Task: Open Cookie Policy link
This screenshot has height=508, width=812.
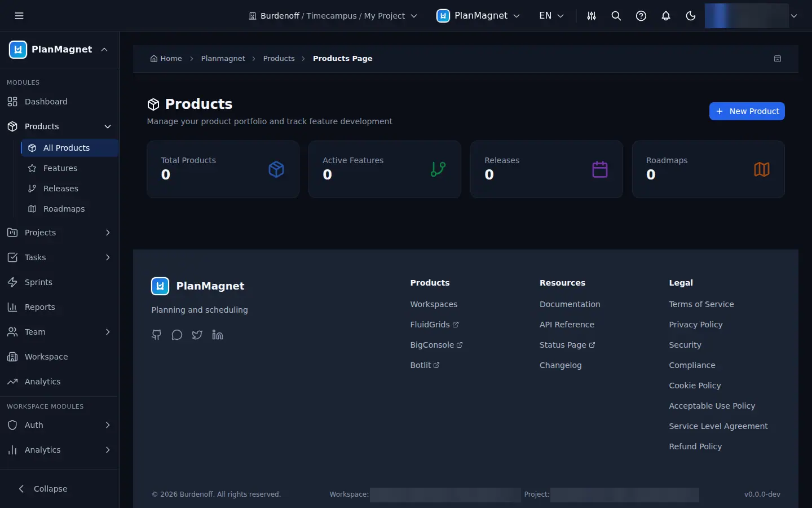Action: [695, 386]
